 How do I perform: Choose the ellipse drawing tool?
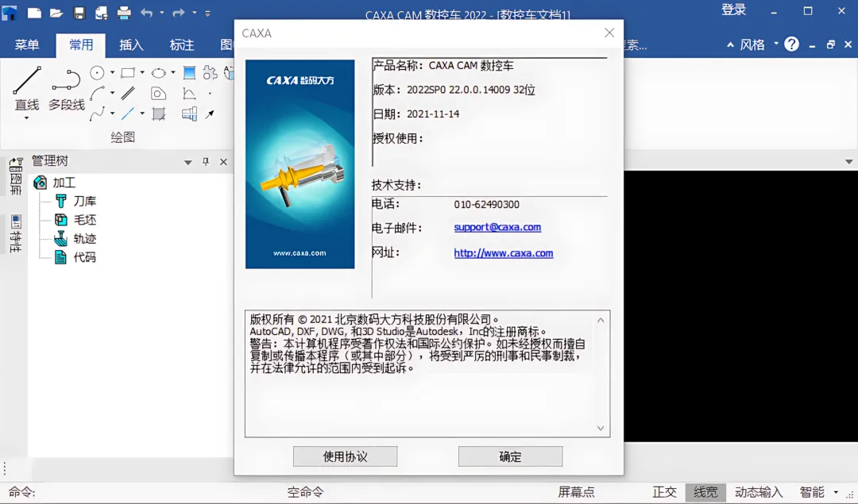click(159, 73)
